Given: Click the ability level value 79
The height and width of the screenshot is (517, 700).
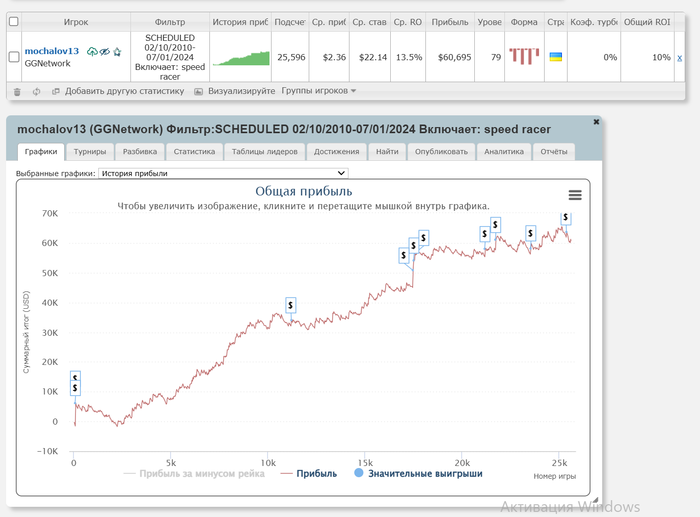Looking at the screenshot, I should point(496,57).
